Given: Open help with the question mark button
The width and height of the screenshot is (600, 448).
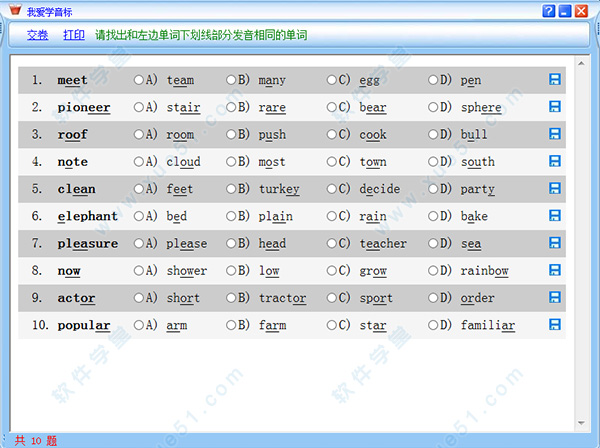Looking at the screenshot, I should [548, 11].
